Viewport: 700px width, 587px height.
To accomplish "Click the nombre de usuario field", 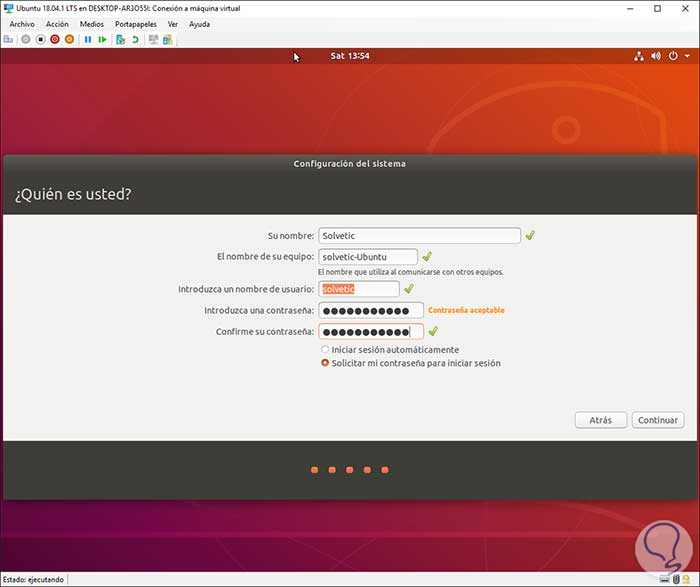I will click(359, 289).
